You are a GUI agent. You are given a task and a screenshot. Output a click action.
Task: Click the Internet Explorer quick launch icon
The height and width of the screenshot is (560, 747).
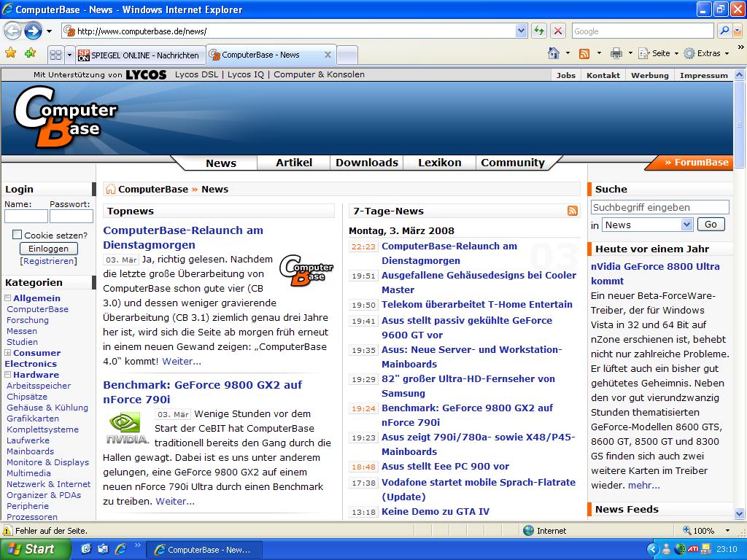tap(120, 549)
